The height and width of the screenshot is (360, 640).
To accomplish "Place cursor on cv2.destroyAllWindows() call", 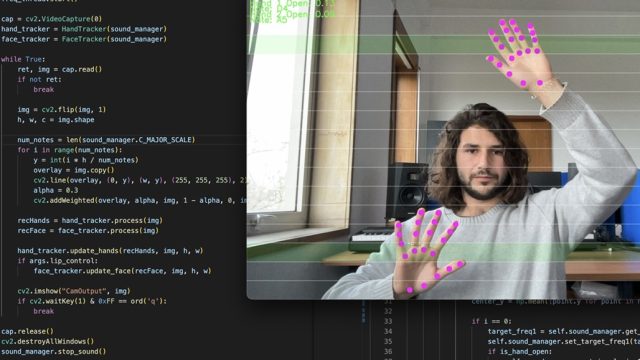I will 47,341.
